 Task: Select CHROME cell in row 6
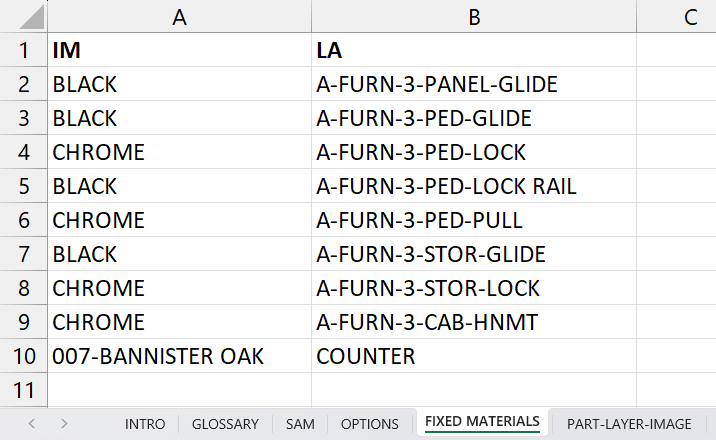(x=179, y=220)
